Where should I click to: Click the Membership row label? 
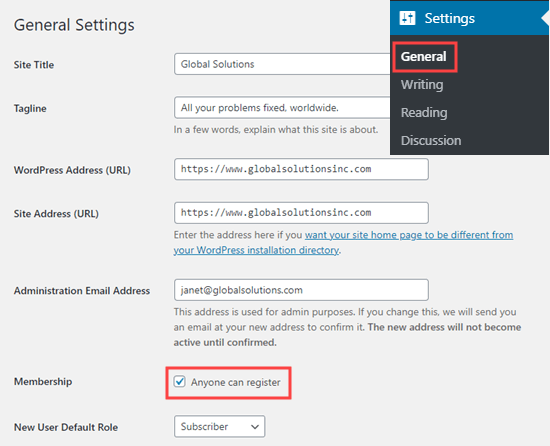pyautogui.click(x=43, y=381)
